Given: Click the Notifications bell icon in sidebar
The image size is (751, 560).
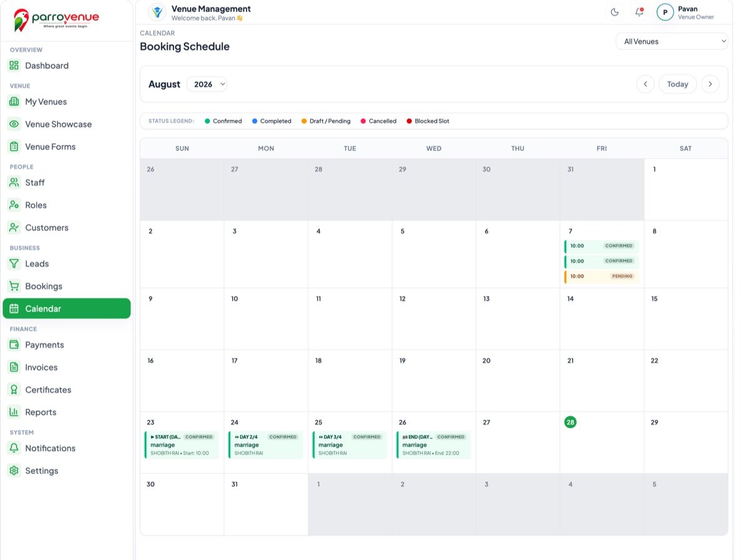Looking at the screenshot, I should pos(14,448).
